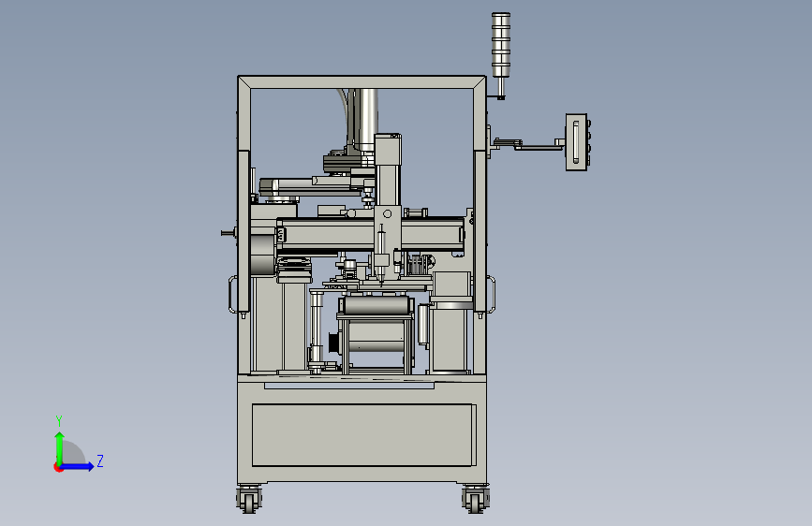The height and width of the screenshot is (526, 812).
Task: Select the support arm holding control panel
Action: (x=527, y=144)
